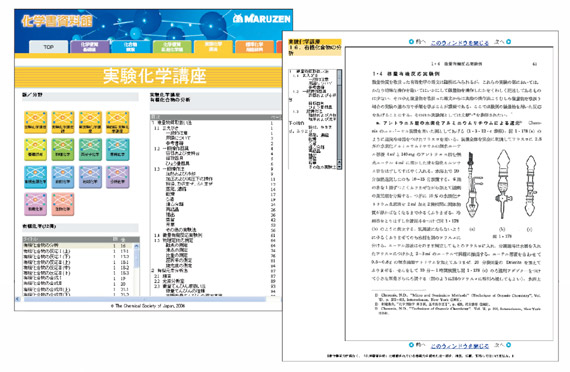
Task: Open the green navigation tab
Action: point(172,47)
